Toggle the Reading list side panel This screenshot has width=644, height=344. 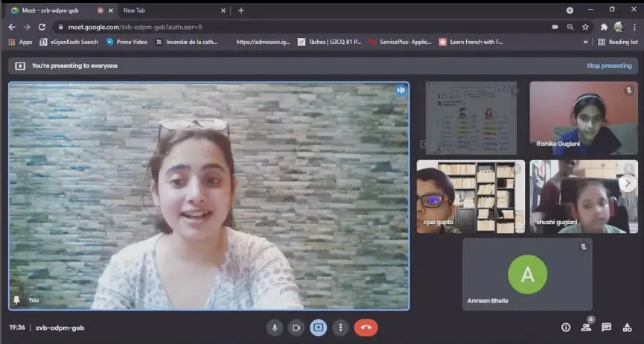click(617, 42)
